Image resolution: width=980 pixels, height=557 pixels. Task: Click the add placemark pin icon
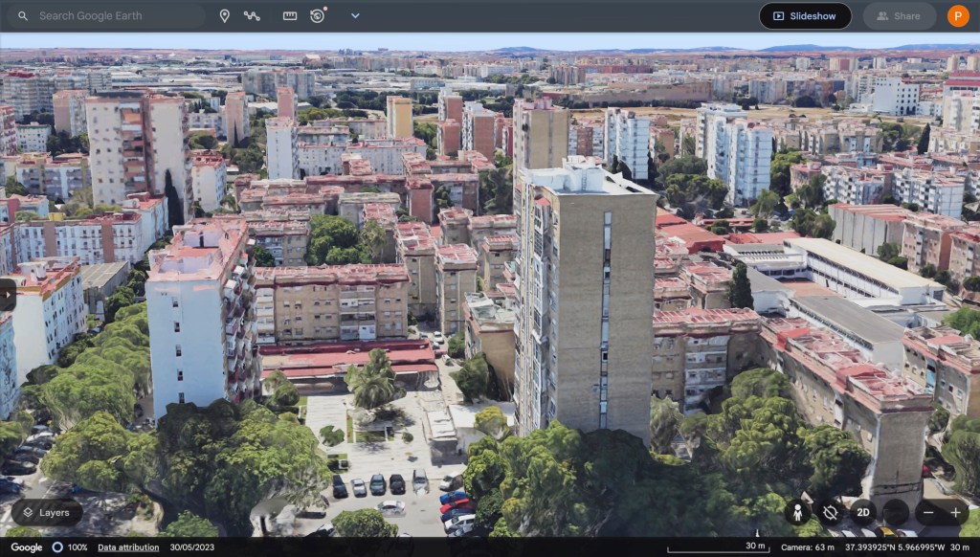[224, 16]
